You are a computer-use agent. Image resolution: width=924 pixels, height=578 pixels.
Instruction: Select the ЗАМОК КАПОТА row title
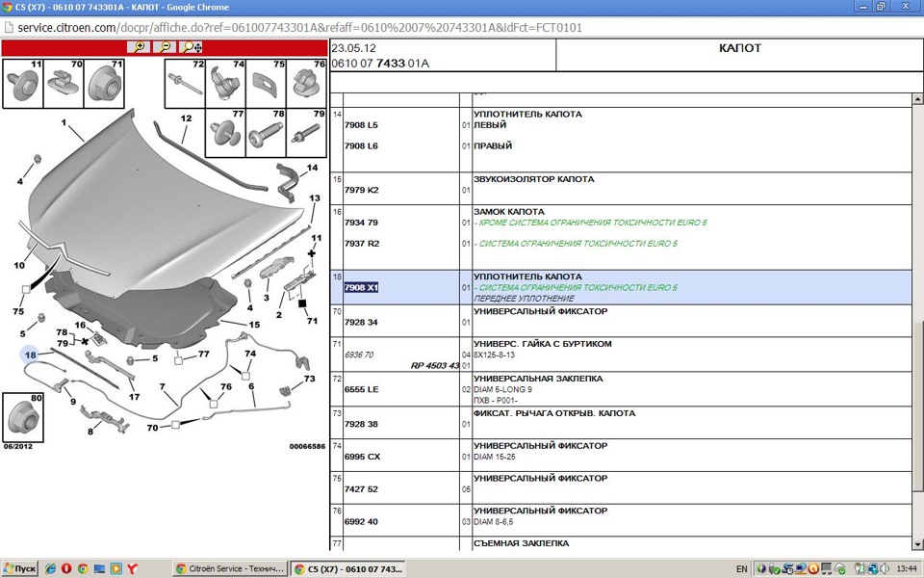[509, 212]
